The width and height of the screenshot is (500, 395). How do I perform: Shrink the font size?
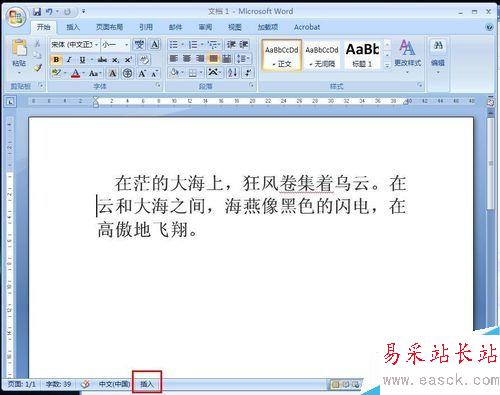coord(155,73)
